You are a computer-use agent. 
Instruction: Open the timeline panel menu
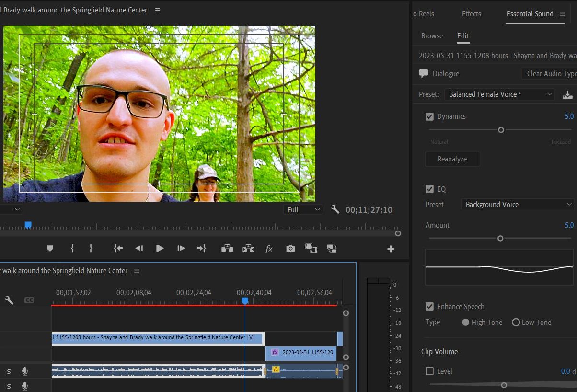137,271
